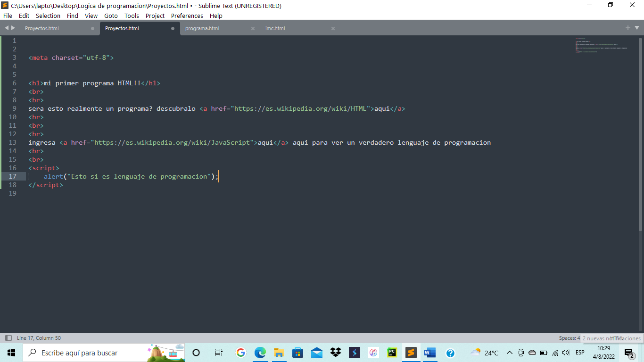Screen dimensions: 644x362
Task: Open the Tools menu
Action: click(132, 16)
